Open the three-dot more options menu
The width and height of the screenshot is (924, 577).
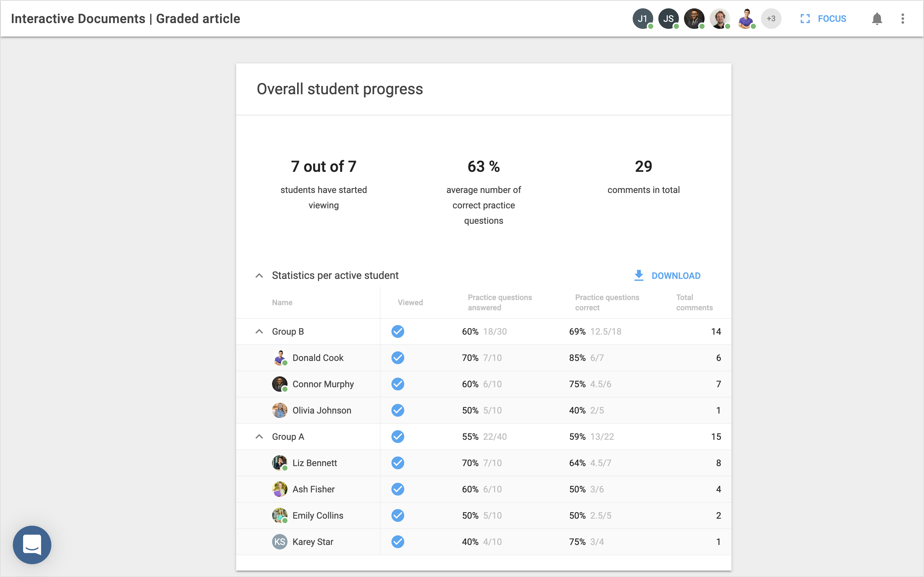[903, 19]
